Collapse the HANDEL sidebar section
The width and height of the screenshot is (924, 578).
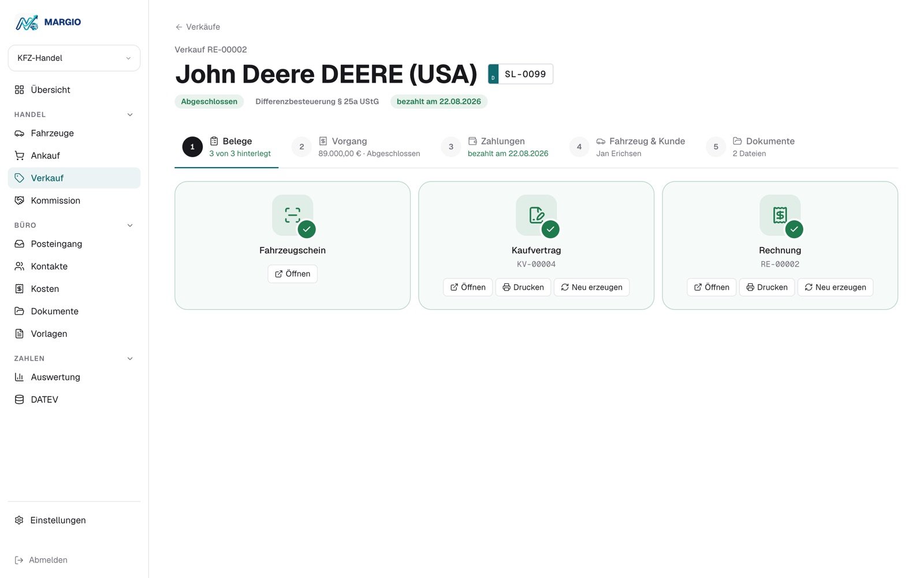tap(130, 114)
